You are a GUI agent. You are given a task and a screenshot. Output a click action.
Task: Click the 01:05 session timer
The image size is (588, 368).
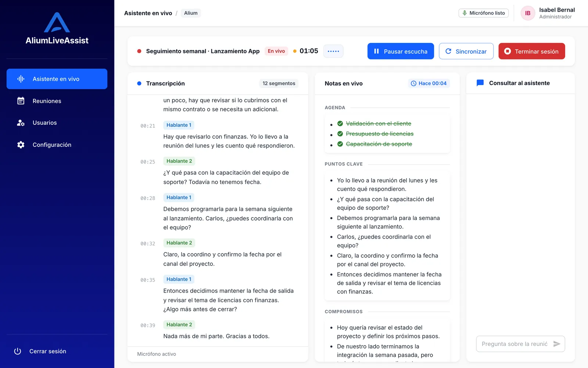click(309, 51)
